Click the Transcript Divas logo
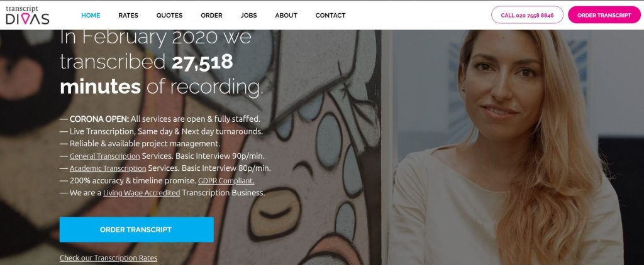644x265 pixels. (x=28, y=15)
